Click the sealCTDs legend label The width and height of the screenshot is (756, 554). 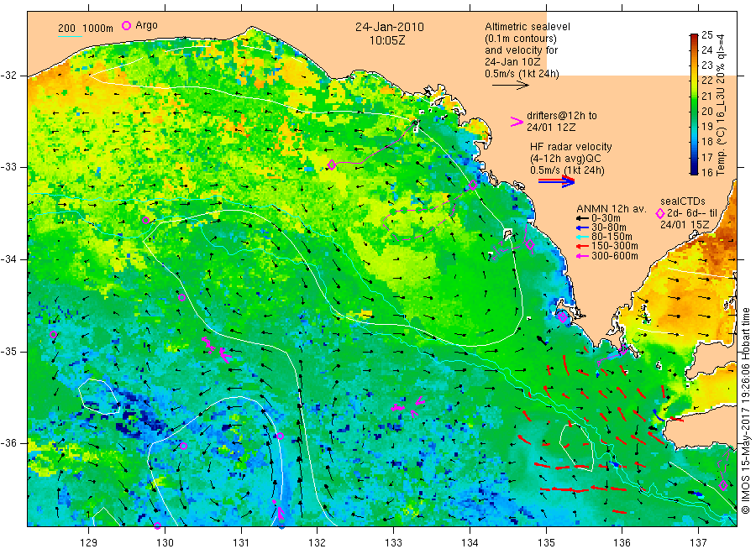coord(683,201)
